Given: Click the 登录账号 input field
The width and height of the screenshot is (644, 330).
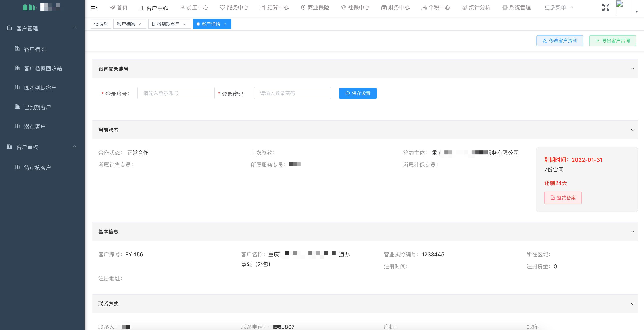Looking at the screenshot, I should coord(176,93).
